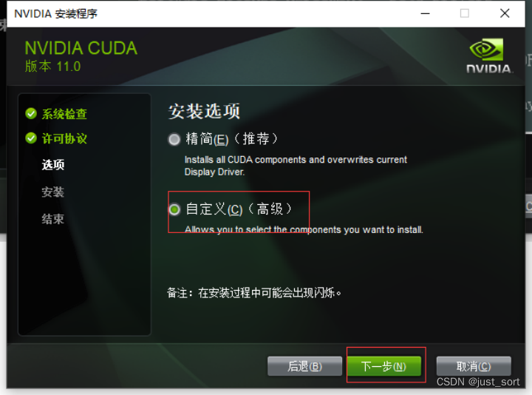532x395 pixels.
Task: Click the NVIDIA eye logo icon
Action: click(486, 50)
